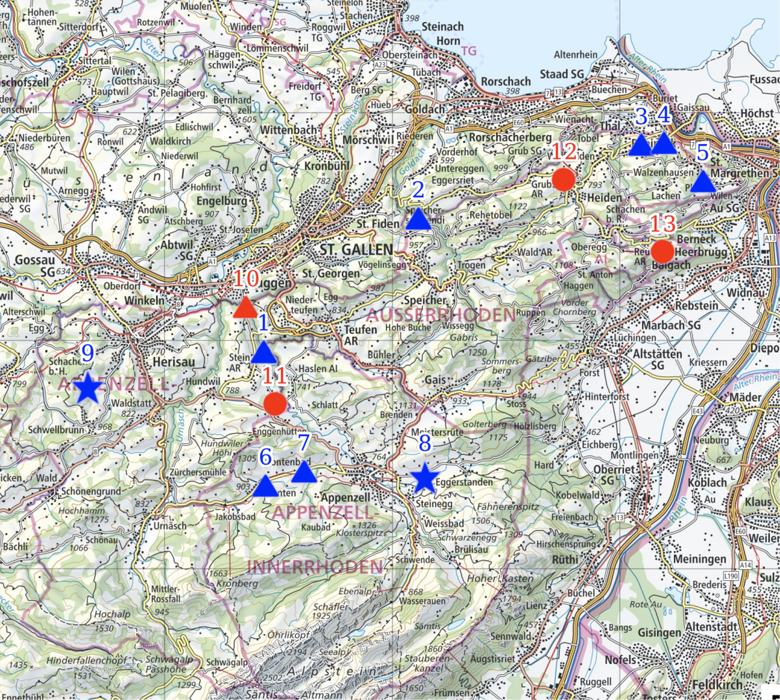Image resolution: width=780 pixels, height=700 pixels.
Task: Select the Herisau town label
Action: click(174, 362)
